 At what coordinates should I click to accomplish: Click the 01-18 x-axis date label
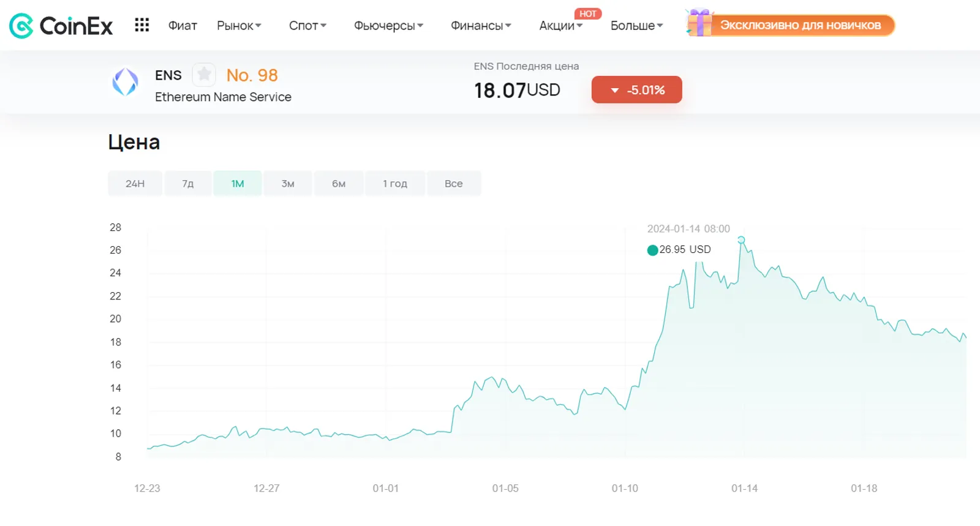[864, 488]
